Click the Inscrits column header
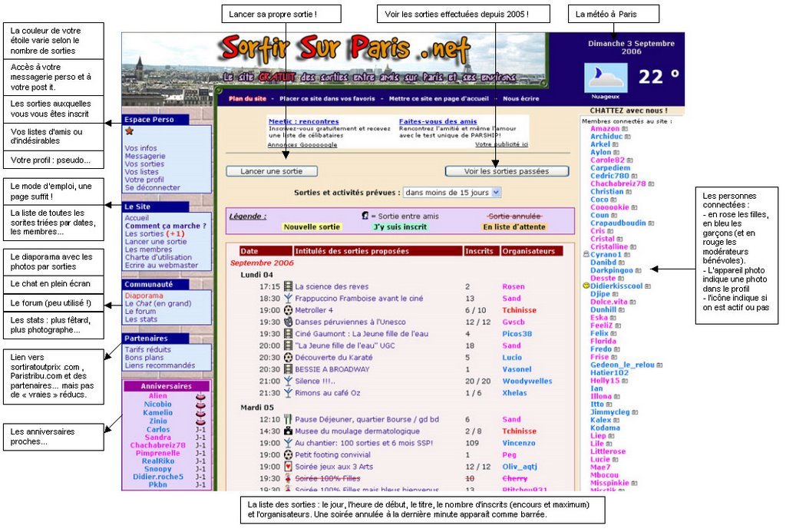Viewport: 786px width, 532px height. point(481,251)
